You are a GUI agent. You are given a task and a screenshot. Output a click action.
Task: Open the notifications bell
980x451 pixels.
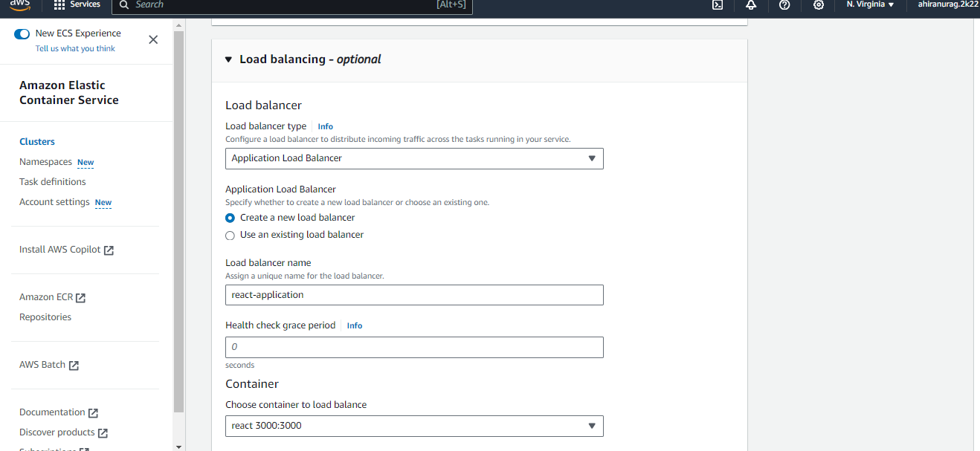(751, 4)
